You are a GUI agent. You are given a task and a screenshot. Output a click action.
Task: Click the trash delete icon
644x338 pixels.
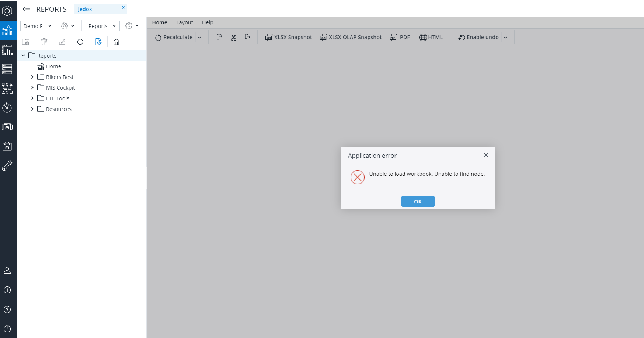click(44, 42)
